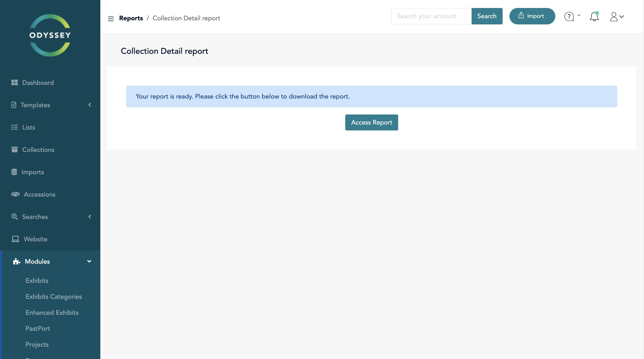Image resolution: width=644 pixels, height=359 pixels.
Task: Click the Import button
Action: (x=532, y=16)
